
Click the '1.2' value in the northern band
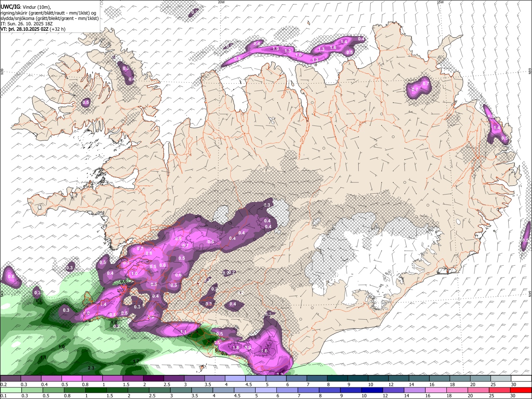tap(315, 60)
